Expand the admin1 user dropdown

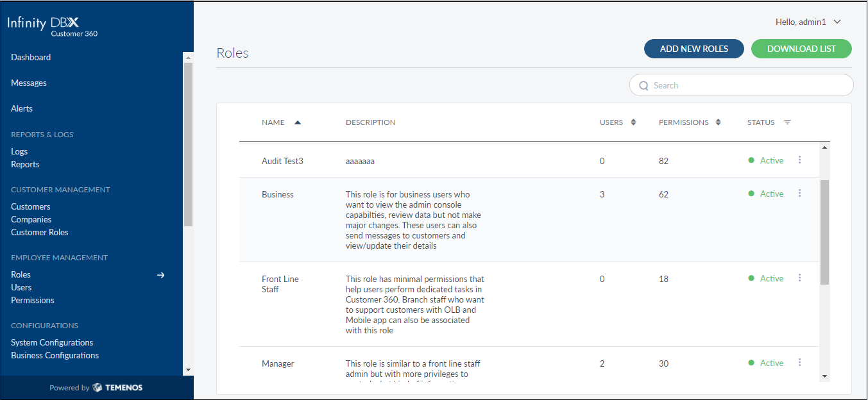tap(837, 22)
